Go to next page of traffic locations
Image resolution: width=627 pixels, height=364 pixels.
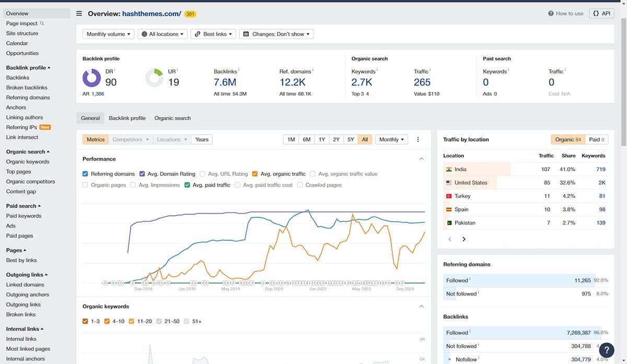pyautogui.click(x=464, y=239)
